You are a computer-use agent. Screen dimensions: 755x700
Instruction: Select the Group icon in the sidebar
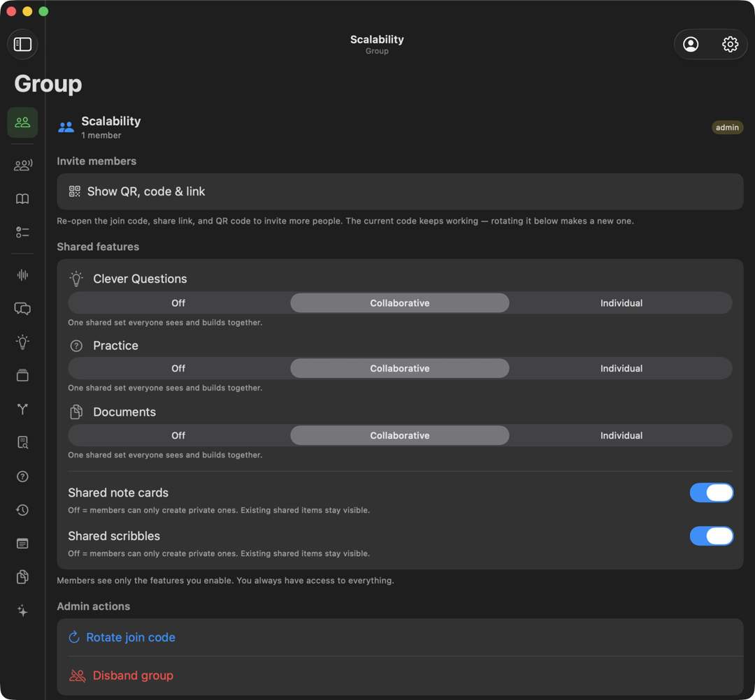(22, 122)
